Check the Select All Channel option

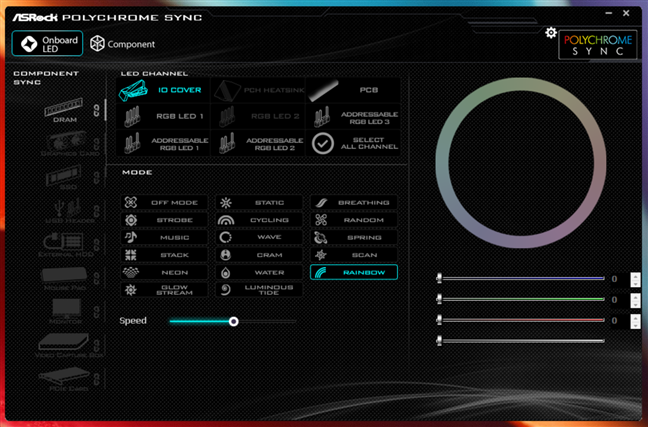click(353, 143)
